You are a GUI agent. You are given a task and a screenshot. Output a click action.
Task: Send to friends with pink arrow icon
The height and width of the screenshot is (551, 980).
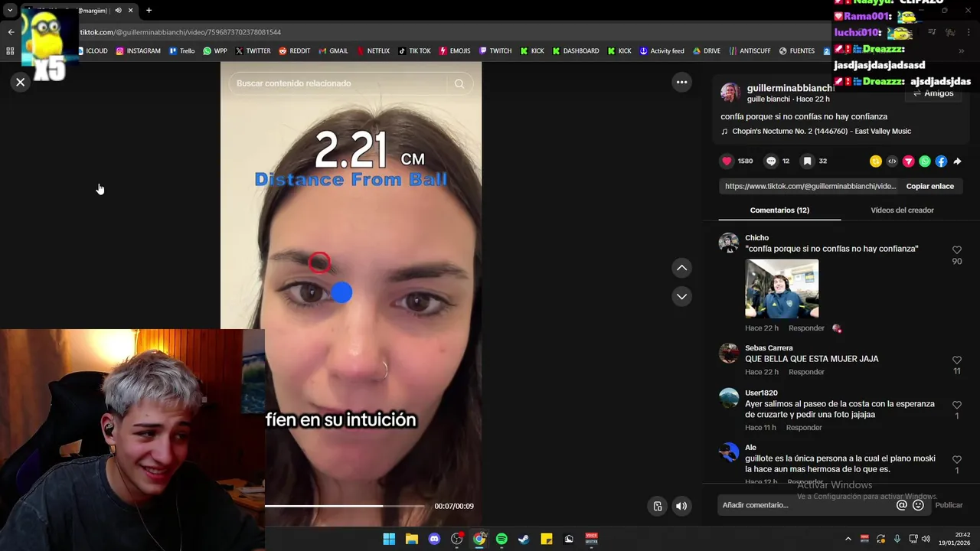(x=908, y=161)
